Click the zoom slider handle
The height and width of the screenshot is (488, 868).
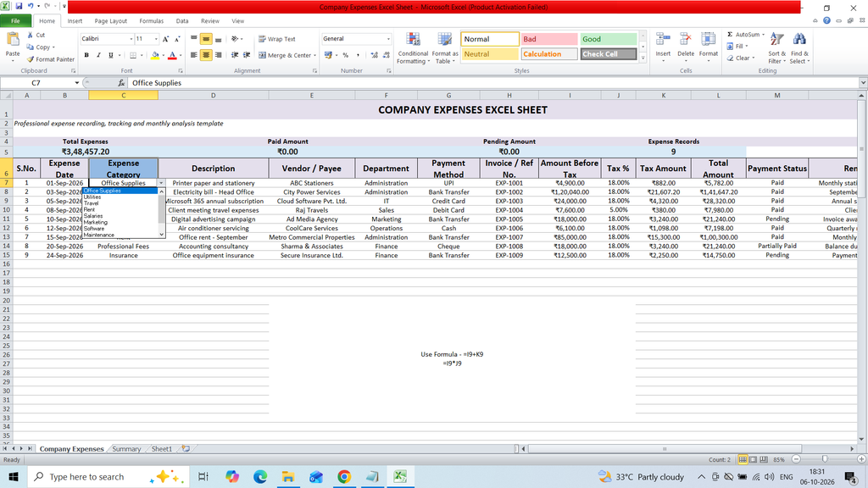pyautogui.click(x=825, y=459)
